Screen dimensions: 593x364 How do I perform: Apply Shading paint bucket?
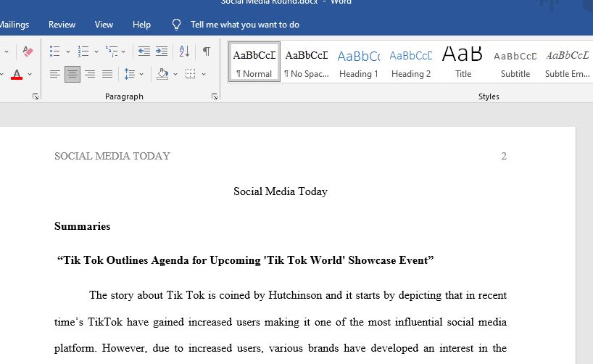(x=162, y=74)
